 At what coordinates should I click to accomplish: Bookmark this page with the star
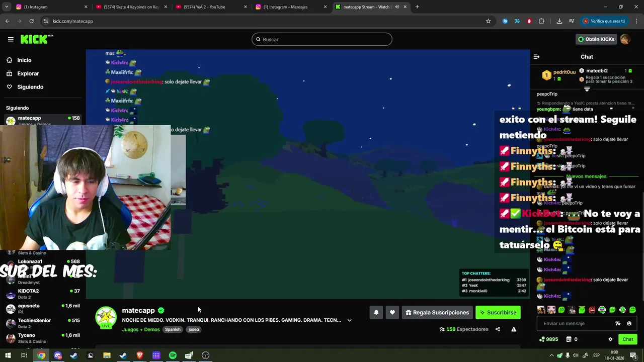pyautogui.click(x=488, y=21)
